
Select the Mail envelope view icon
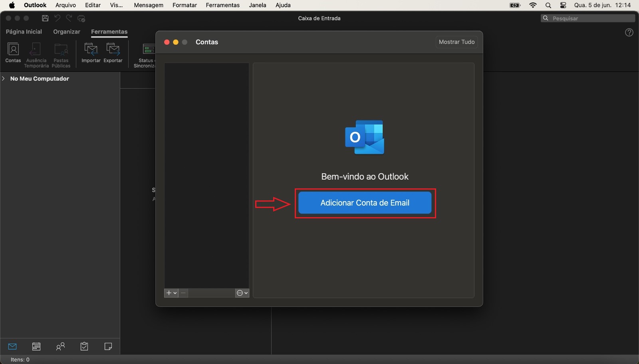[x=12, y=346]
